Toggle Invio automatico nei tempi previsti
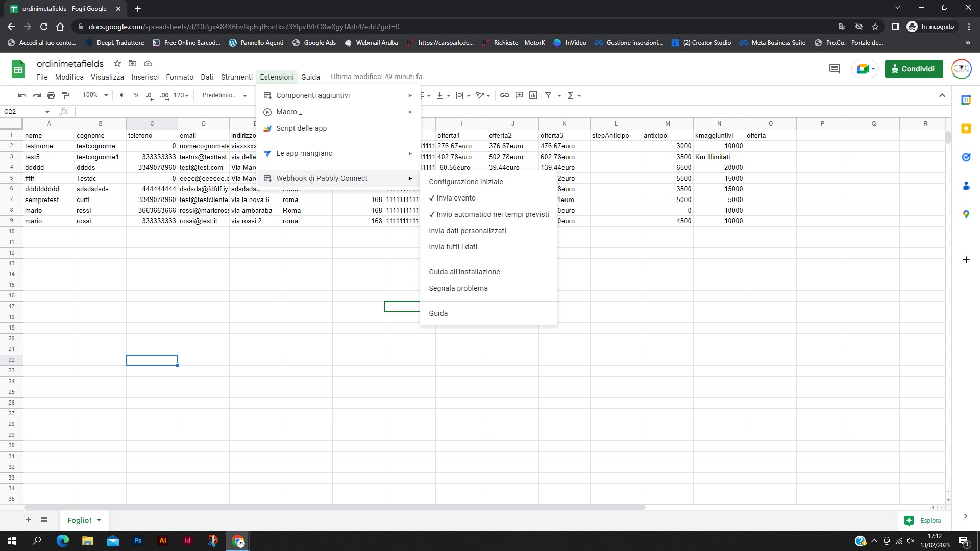 coord(488,214)
